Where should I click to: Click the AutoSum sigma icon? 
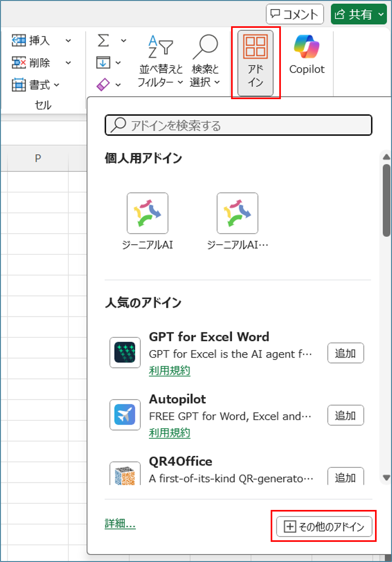click(103, 40)
